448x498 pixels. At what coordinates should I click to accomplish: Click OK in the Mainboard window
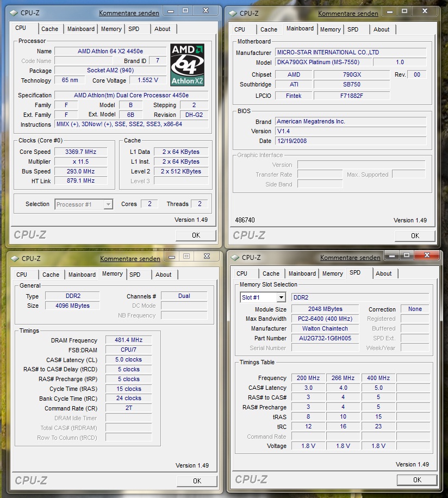click(415, 236)
